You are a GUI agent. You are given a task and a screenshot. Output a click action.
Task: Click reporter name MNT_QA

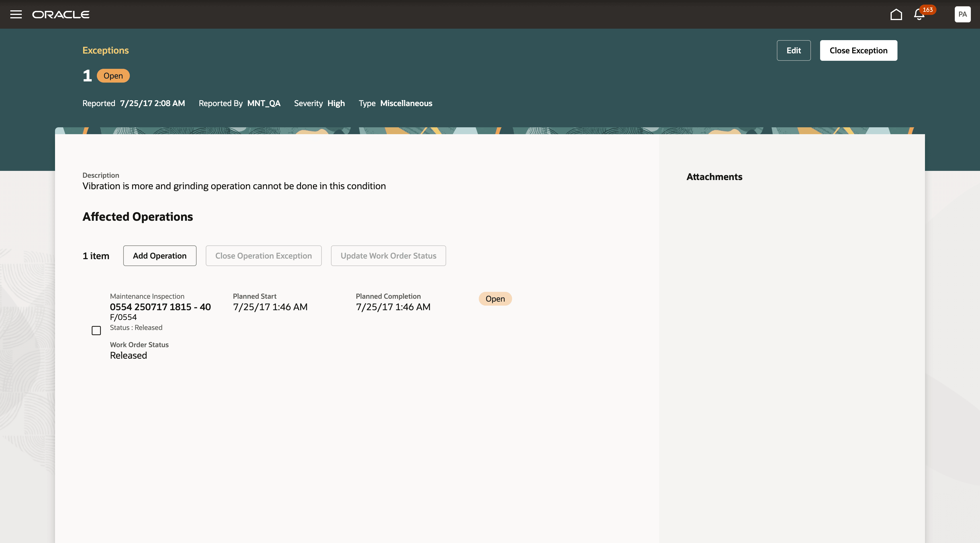coord(264,103)
